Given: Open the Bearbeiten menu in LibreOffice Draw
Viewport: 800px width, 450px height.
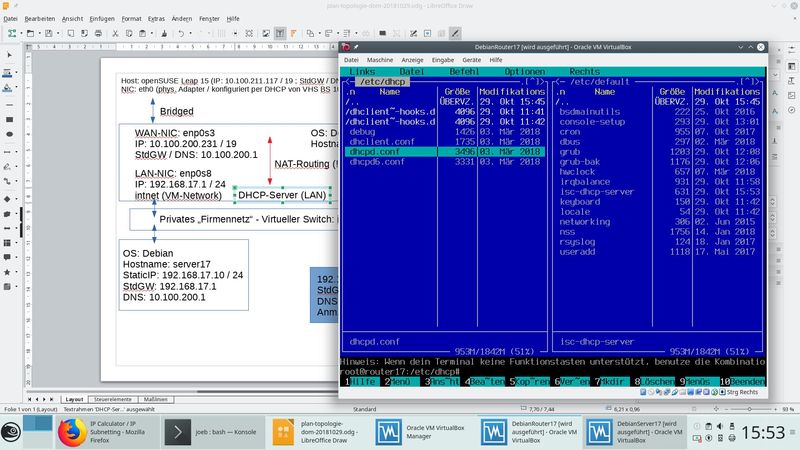Looking at the screenshot, I should tap(39, 19).
